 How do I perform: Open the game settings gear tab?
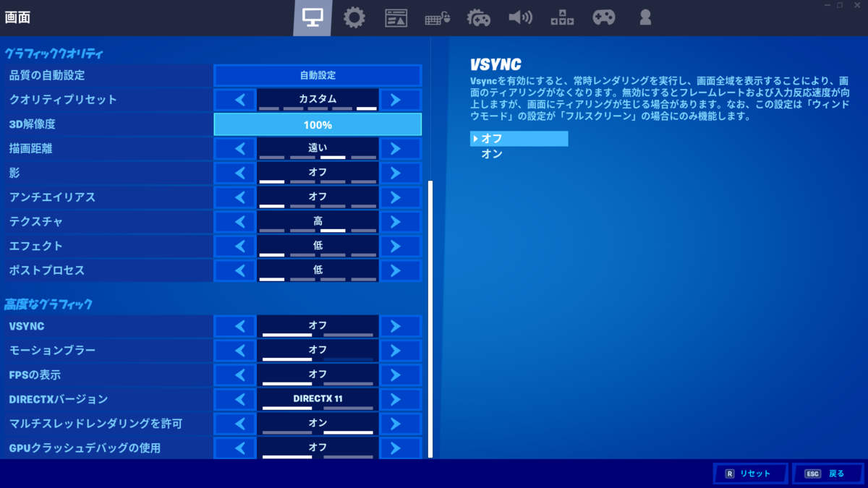click(x=354, y=18)
